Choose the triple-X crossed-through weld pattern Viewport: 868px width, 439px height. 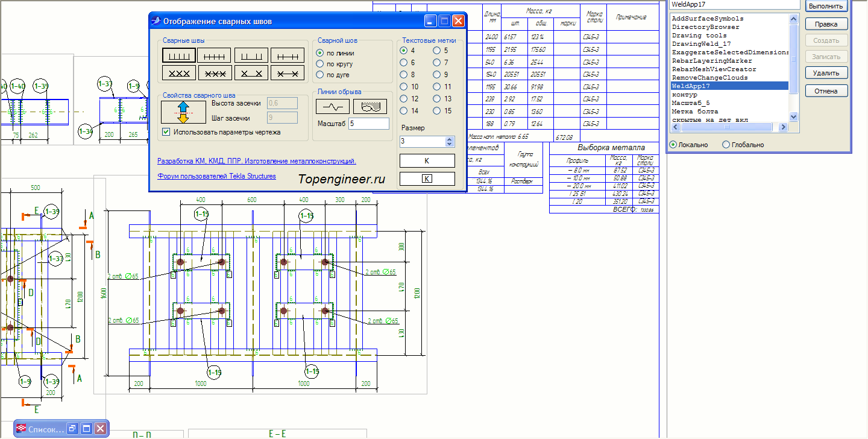click(x=215, y=73)
